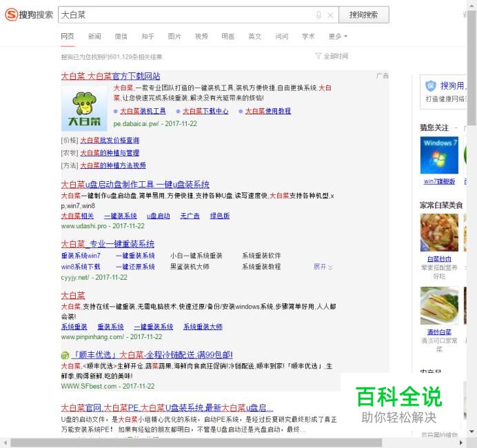Click the 重装系统 sublink
Screen dimensions: 477x448
(x=110, y=327)
